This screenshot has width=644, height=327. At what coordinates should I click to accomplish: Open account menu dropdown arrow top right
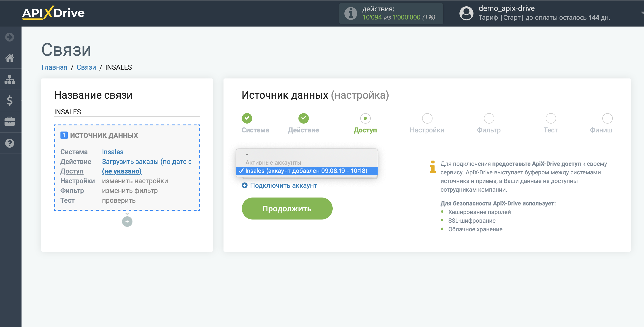(642, 13)
